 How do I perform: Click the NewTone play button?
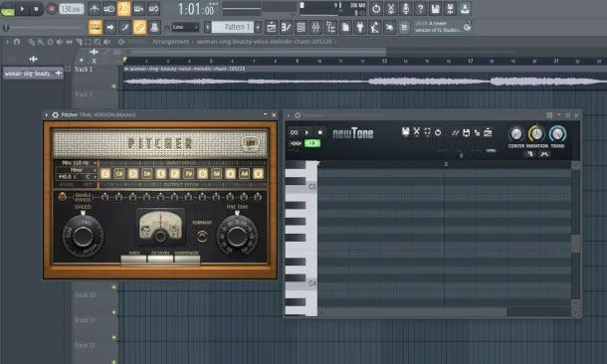(307, 132)
